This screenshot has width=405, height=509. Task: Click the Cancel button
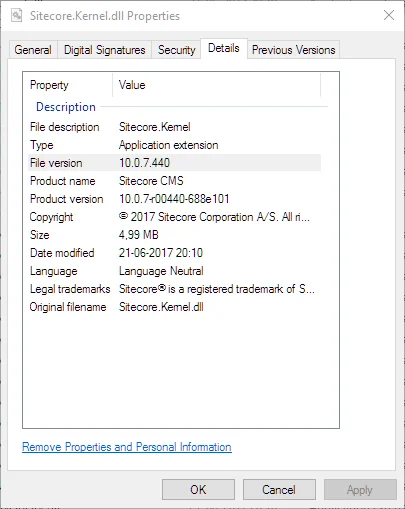click(279, 490)
